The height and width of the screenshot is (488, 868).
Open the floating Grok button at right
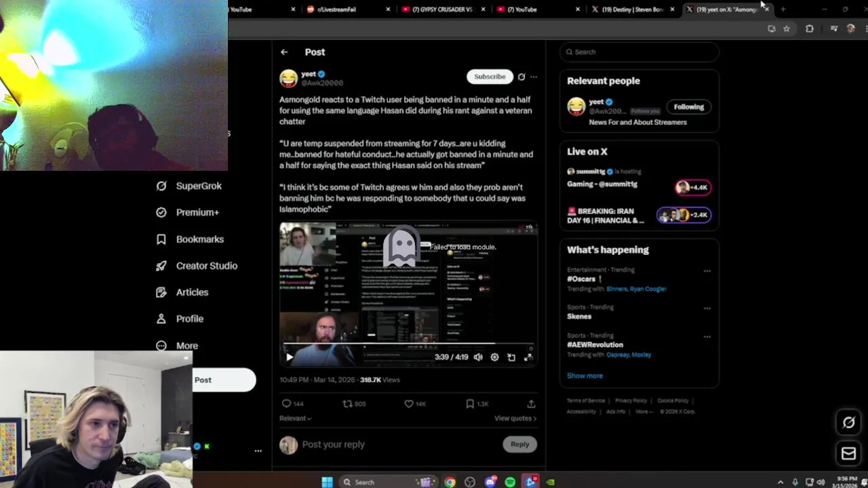pos(848,422)
